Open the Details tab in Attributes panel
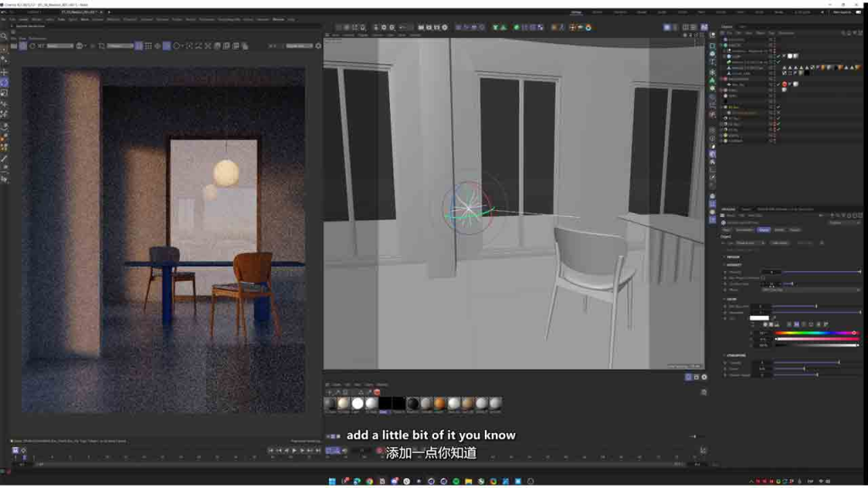Image resolution: width=868 pixels, height=488 pixels. click(780, 230)
